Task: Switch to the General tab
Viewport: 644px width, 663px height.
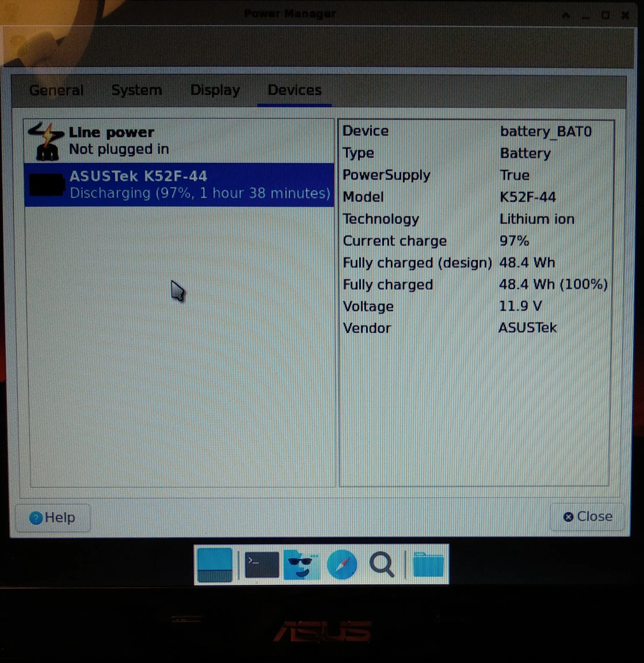Action: [56, 91]
